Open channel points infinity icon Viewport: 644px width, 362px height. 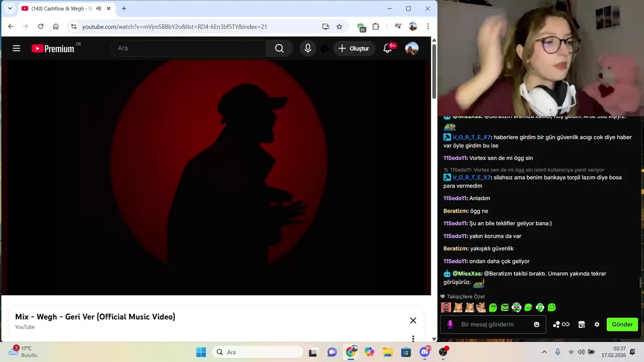point(561,324)
